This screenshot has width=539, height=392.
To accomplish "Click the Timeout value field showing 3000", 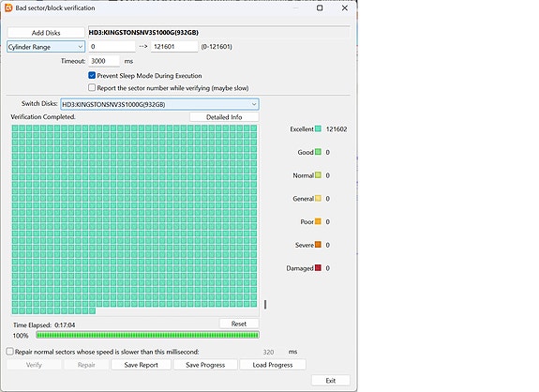I will [x=104, y=61].
